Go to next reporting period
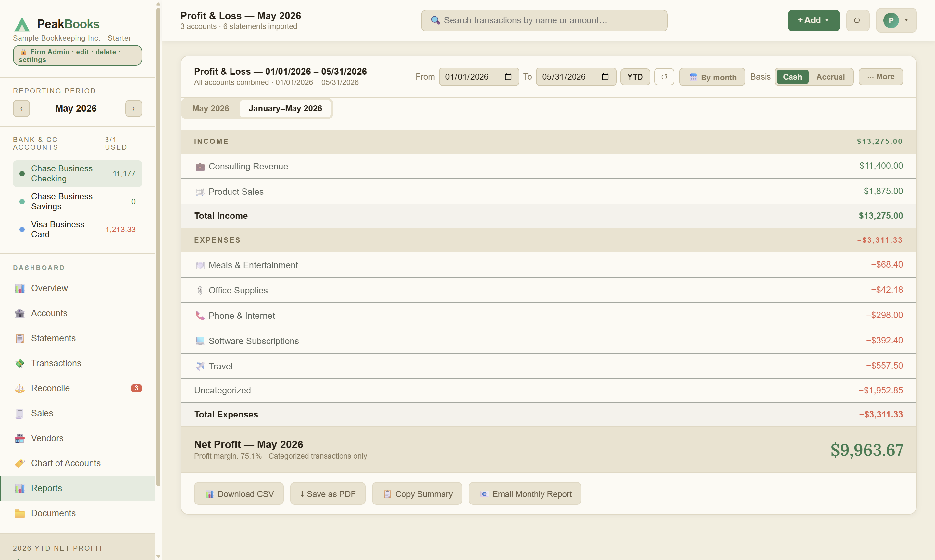Viewport: 935px width, 560px height. [x=133, y=109]
